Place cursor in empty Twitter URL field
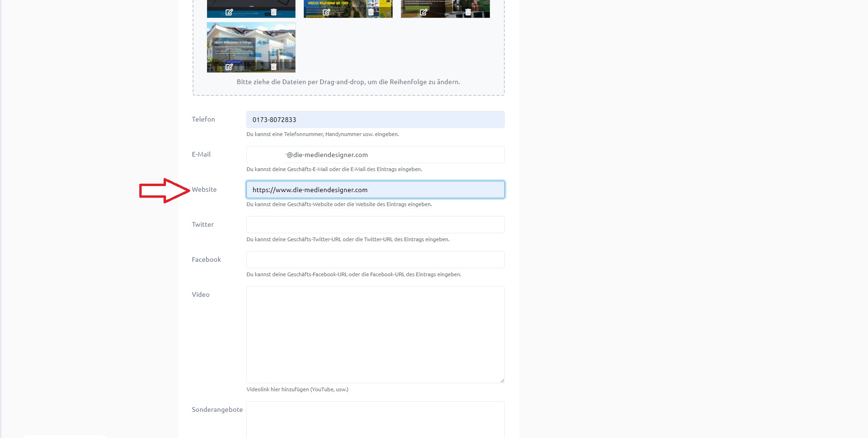Image resolution: width=868 pixels, height=438 pixels. [x=375, y=225]
